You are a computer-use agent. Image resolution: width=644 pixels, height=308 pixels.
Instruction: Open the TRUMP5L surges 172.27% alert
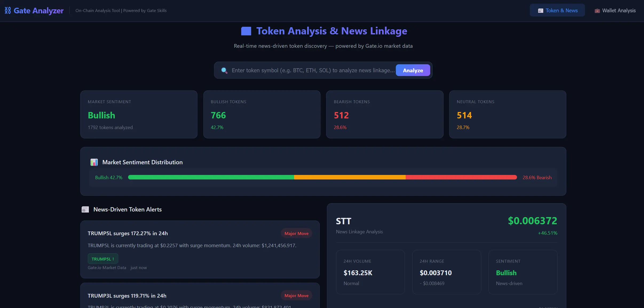(x=128, y=233)
